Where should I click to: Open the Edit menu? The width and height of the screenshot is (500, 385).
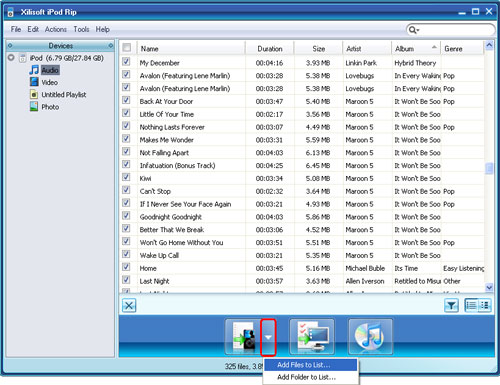[33, 29]
